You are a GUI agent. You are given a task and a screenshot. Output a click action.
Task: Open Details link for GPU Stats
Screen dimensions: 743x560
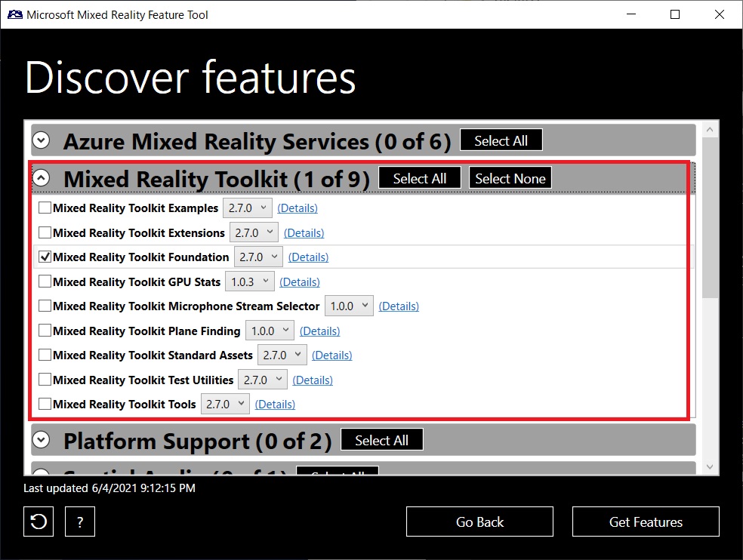point(300,282)
